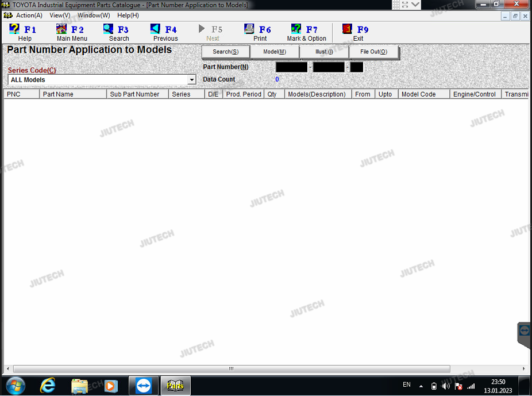Click the From column header
This screenshot has height=396, width=532.
click(x=363, y=94)
